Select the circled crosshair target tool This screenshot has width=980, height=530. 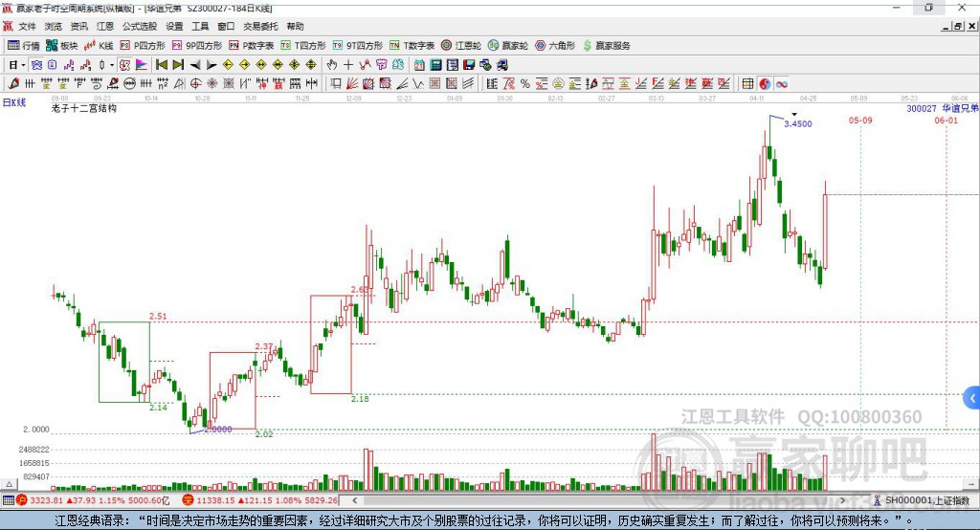tap(195, 84)
